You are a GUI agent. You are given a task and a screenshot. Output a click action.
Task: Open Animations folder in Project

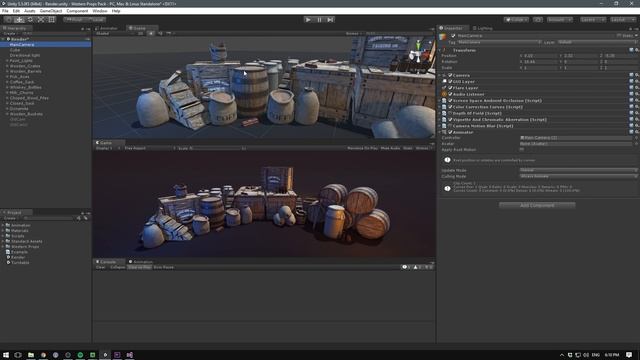pyautogui.click(x=20, y=225)
